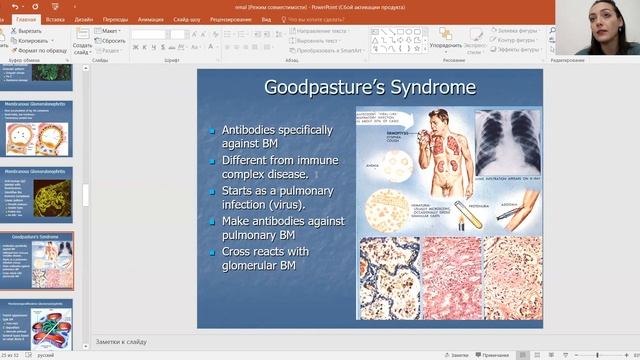Open the Insert (Вставка) tab
The height and width of the screenshot is (360, 640).
(55, 19)
